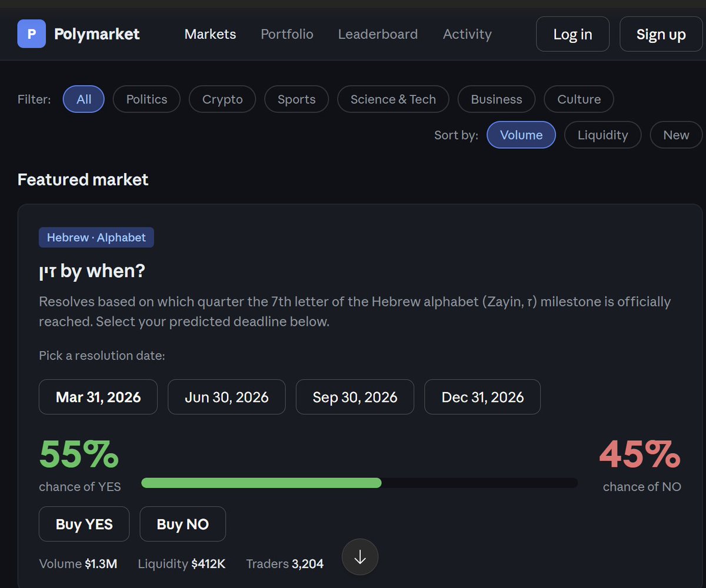Pick the Mar 31, 2026 resolution date
The image size is (706, 588).
click(x=98, y=397)
